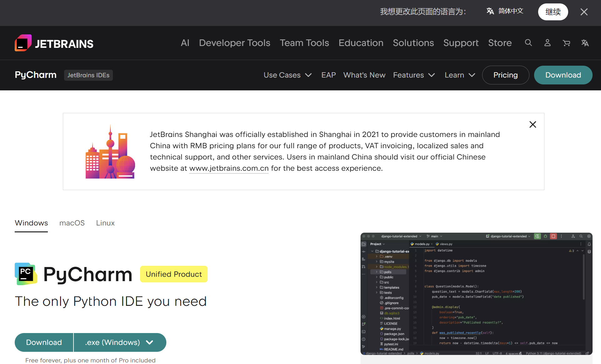The image size is (601, 364).
Task: Click the JetBrains logo
Action: tap(54, 43)
